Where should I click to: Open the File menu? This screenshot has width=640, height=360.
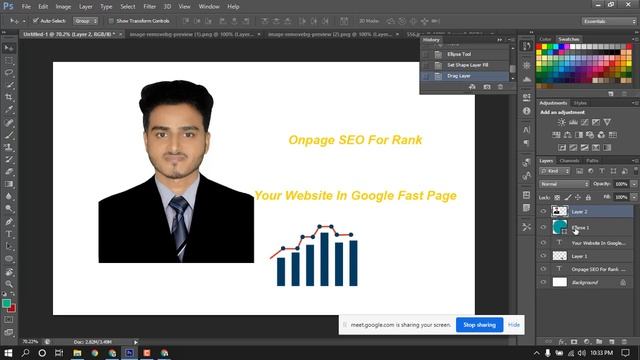[x=26, y=7]
